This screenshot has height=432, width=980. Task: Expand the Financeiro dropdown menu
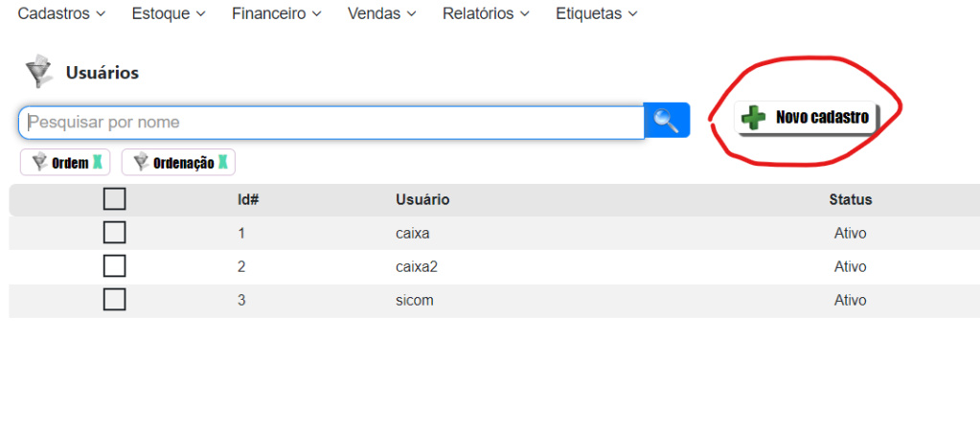pyautogui.click(x=276, y=14)
